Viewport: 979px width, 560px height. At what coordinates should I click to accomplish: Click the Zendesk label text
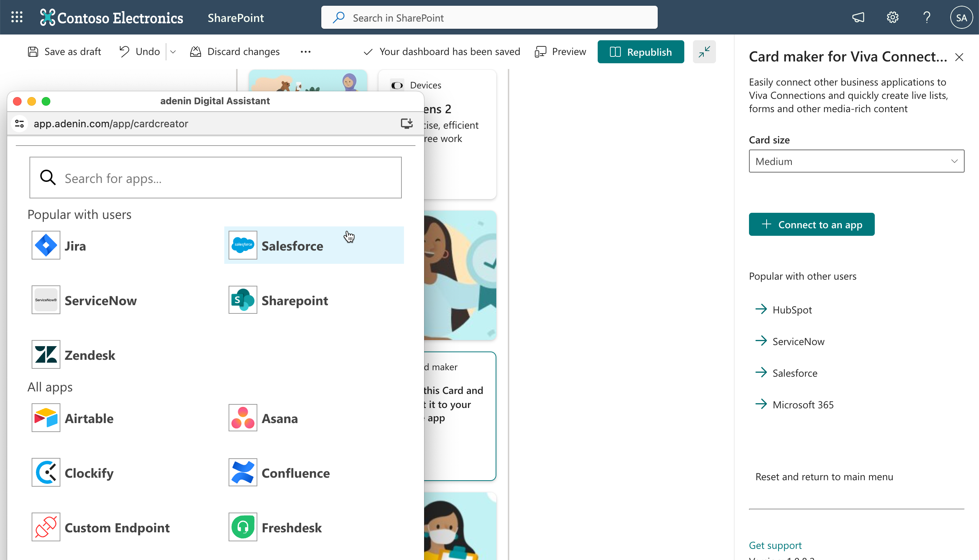click(x=90, y=355)
